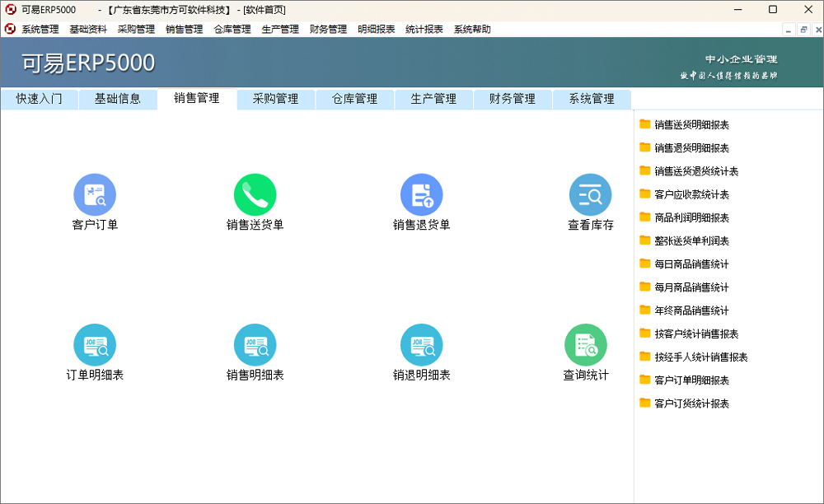Open 按经手人统计销售报表 report link

pyautogui.click(x=701, y=357)
